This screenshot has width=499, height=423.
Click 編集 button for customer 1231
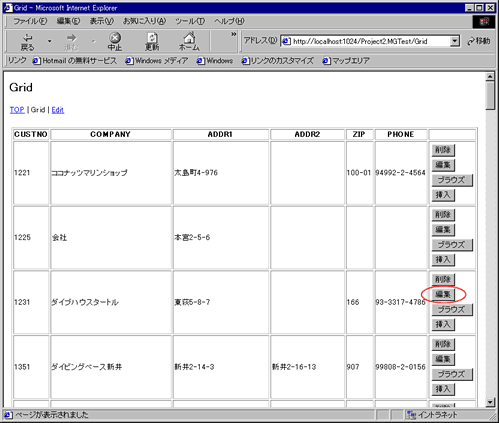(443, 294)
